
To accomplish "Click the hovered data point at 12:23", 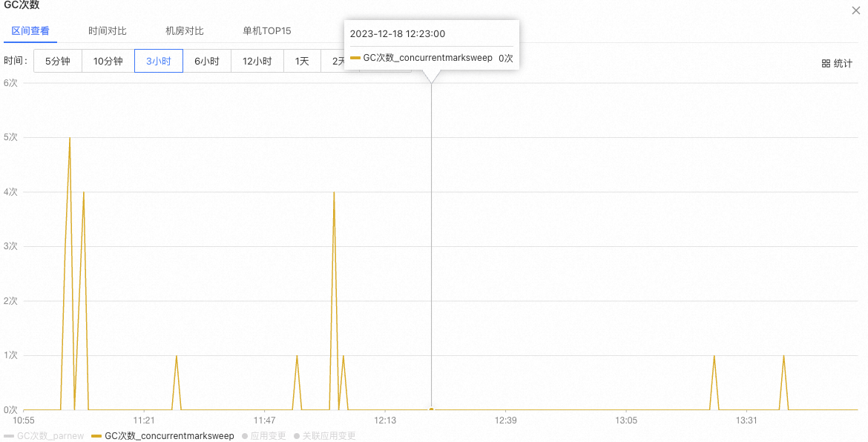I will (431, 409).
